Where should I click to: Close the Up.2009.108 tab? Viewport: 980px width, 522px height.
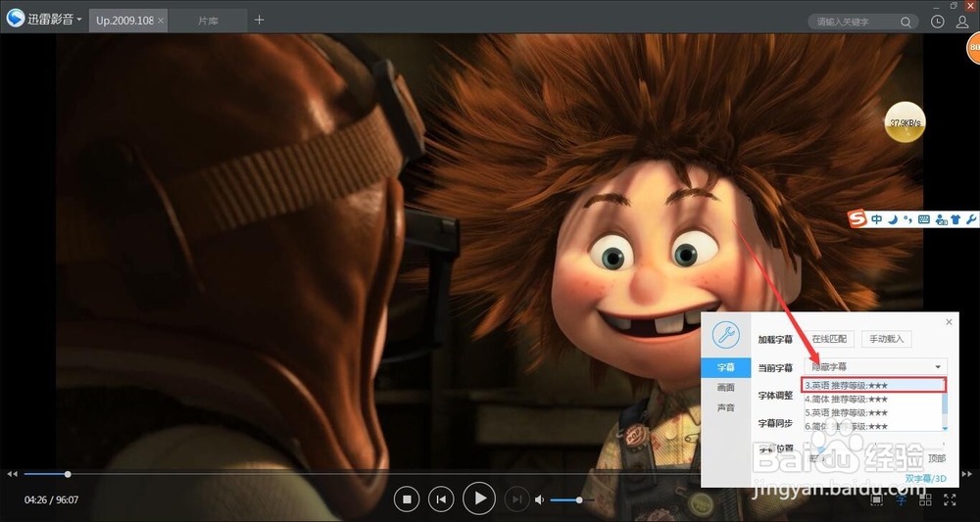point(161,21)
